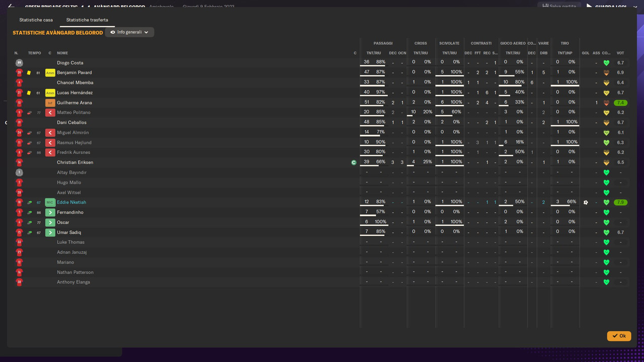Click the goal ball icon in Eddie Nketiah's row
Viewport: 644px width, 362px height.
click(586, 203)
